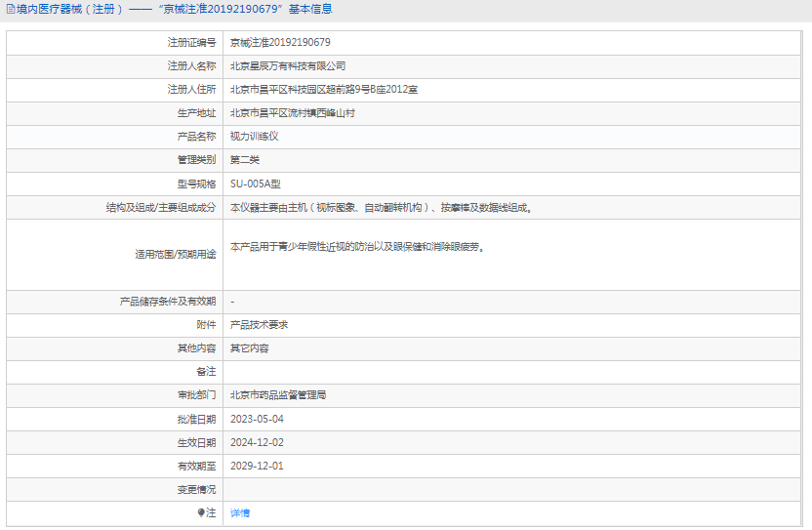This screenshot has height=530, width=812.
Task: Select registration number 京械注准20192190679 in the table
Action: pos(280,43)
